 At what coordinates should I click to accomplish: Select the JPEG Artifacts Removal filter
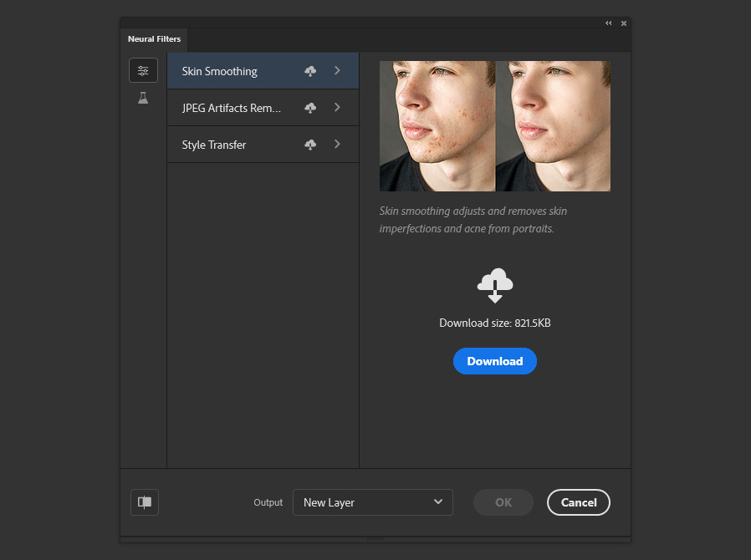(263, 108)
